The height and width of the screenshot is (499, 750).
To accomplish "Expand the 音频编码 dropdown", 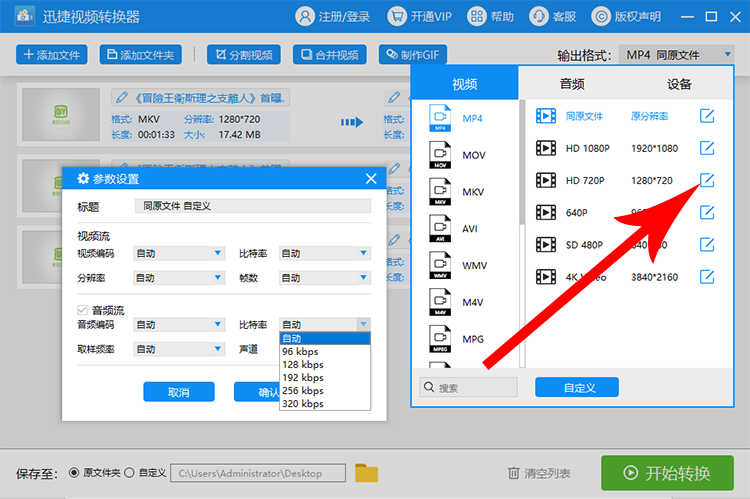I will coord(179,324).
